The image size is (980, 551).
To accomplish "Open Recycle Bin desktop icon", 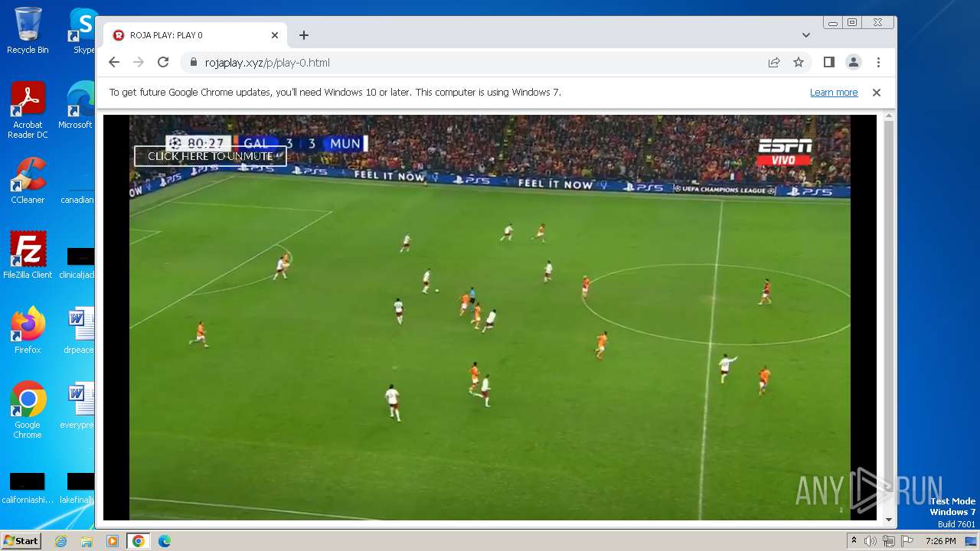I will click(28, 31).
